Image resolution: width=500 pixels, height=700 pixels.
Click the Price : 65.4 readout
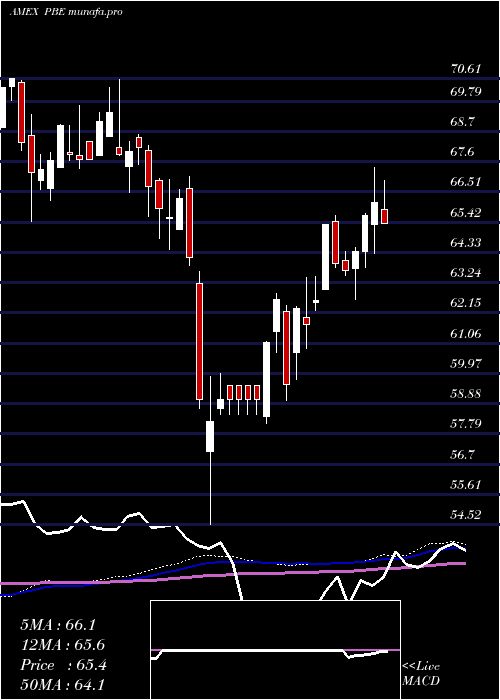click(63, 665)
